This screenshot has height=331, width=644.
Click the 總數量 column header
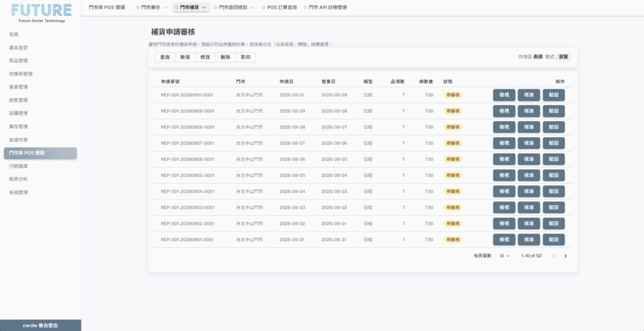coord(426,82)
